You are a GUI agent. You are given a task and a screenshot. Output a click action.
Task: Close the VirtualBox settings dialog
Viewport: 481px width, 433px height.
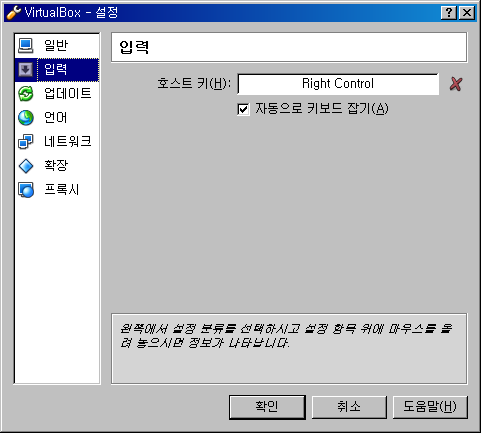[467, 13]
